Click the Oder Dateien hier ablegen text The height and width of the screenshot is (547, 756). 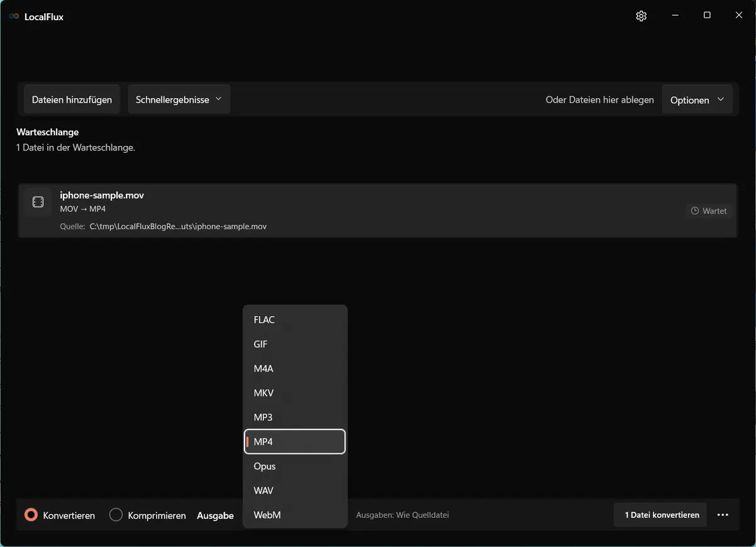click(600, 99)
